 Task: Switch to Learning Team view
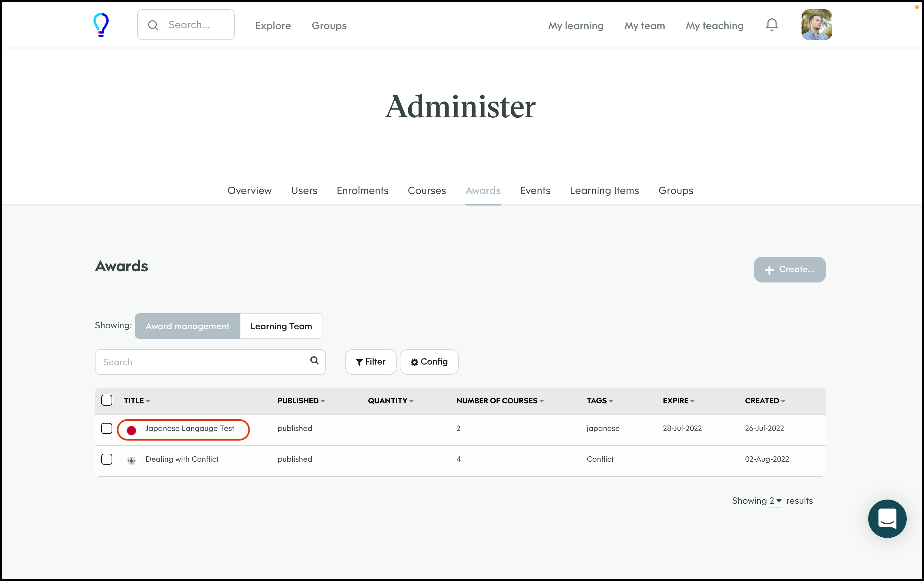pyautogui.click(x=281, y=326)
